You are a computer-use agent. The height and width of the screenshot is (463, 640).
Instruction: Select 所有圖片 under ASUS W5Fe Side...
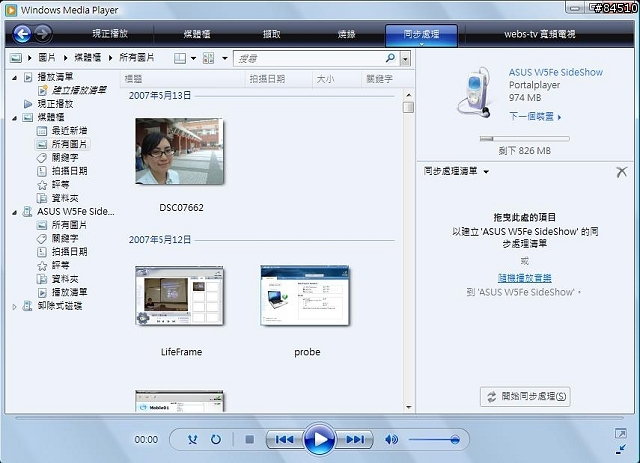69,225
